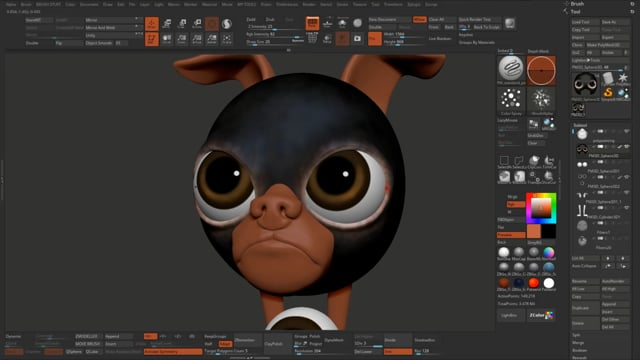The image size is (640, 360).
Task: Toggle the M material mode button
Action: coord(510,212)
